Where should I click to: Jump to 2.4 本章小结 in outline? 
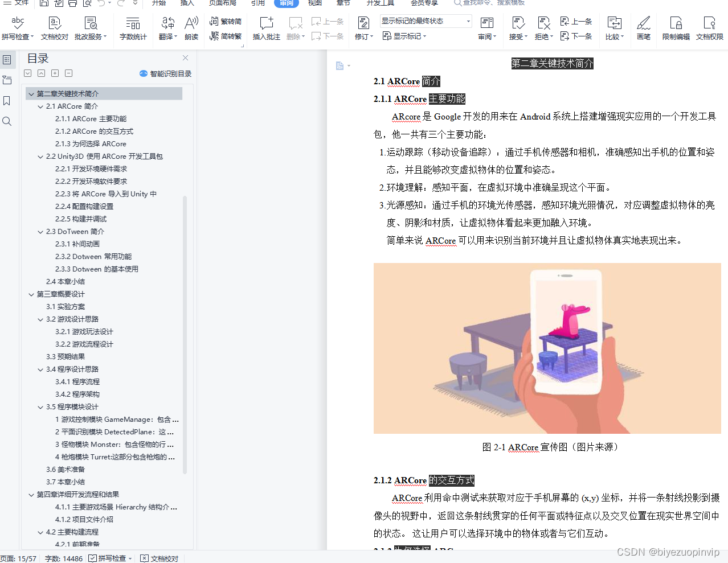tap(66, 282)
